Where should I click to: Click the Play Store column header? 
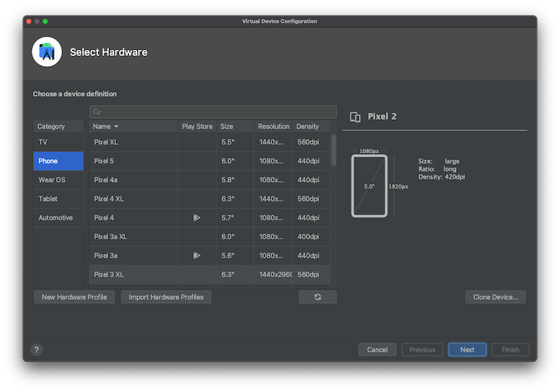(197, 127)
